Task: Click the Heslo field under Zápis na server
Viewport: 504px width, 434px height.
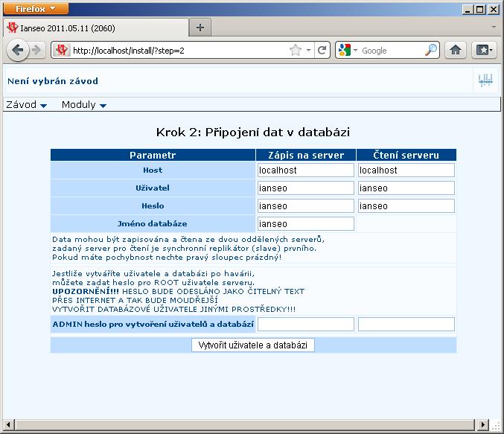Action: coord(306,205)
